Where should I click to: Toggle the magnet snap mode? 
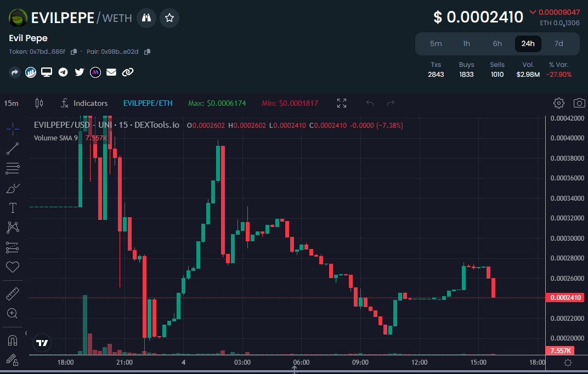13,340
